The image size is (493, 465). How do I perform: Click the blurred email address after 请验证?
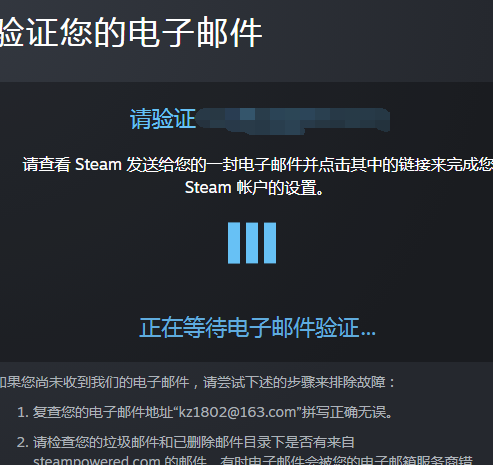(x=293, y=120)
